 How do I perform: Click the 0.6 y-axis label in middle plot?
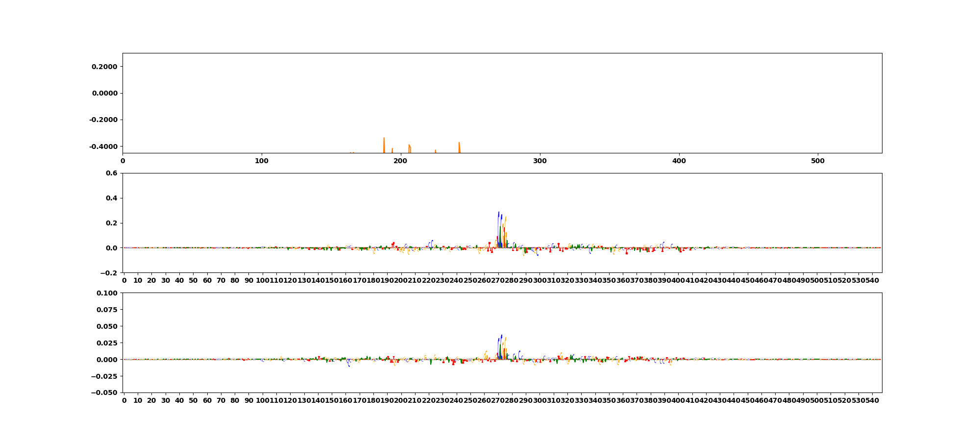(112, 173)
